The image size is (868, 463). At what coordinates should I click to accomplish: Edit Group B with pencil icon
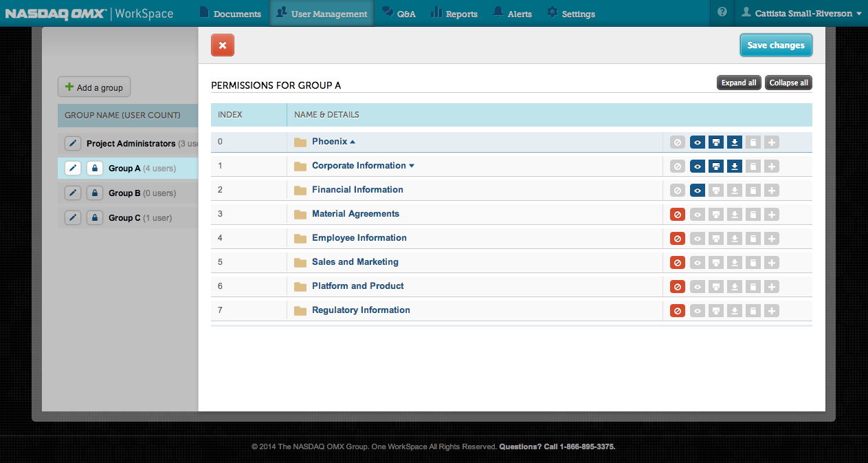tap(73, 193)
